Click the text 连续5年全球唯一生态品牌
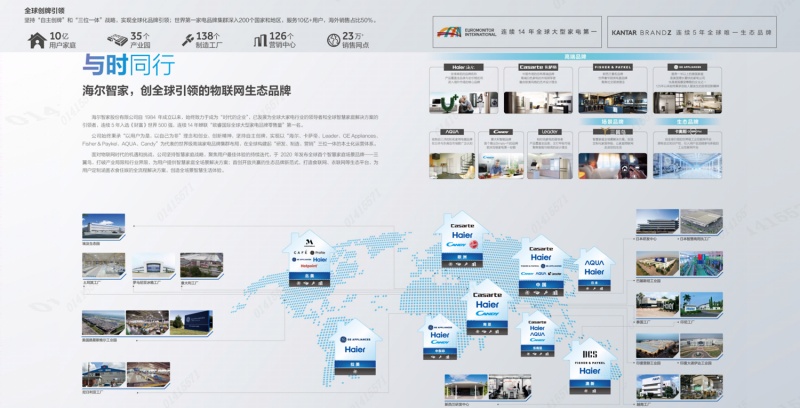 [724, 32]
